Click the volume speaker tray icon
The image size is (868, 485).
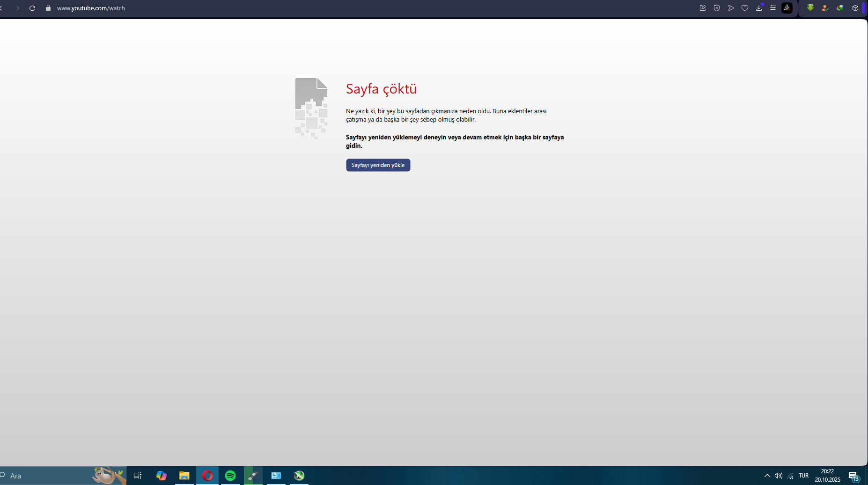click(779, 476)
